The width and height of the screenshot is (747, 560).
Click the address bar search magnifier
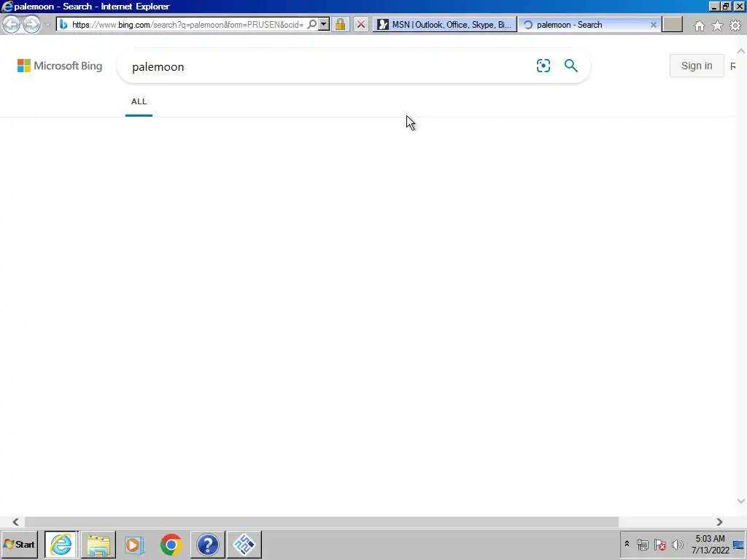point(312,24)
